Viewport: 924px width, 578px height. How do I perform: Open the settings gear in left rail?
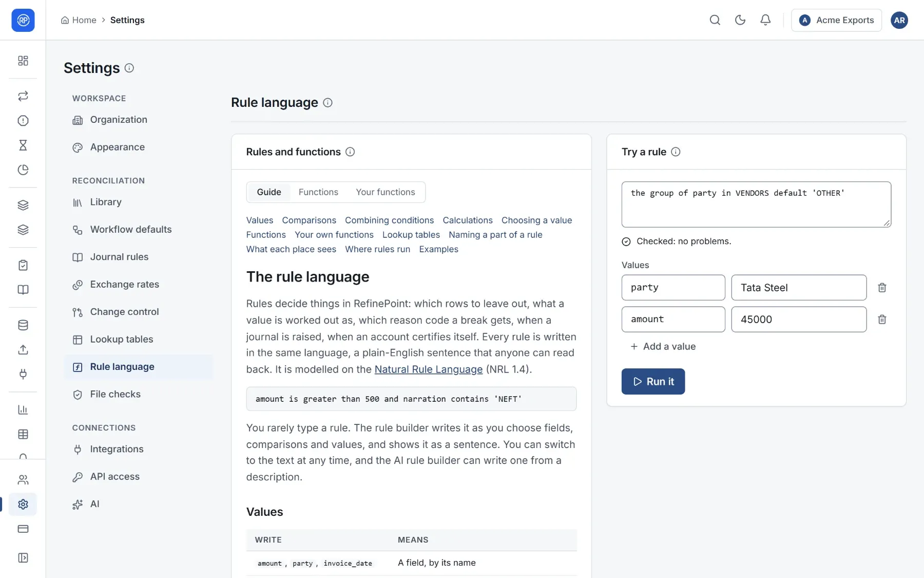(x=23, y=505)
